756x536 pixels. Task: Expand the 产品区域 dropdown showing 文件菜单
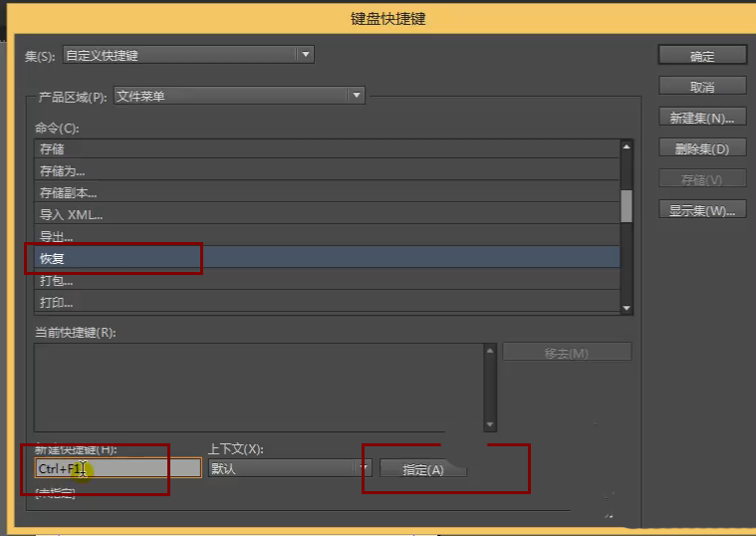click(x=239, y=96)
